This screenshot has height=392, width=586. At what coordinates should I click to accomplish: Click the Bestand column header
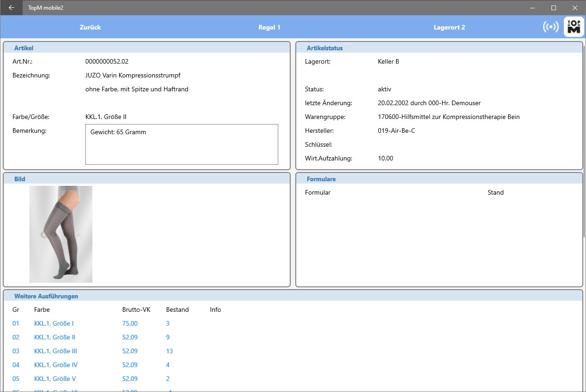(178, 309)
